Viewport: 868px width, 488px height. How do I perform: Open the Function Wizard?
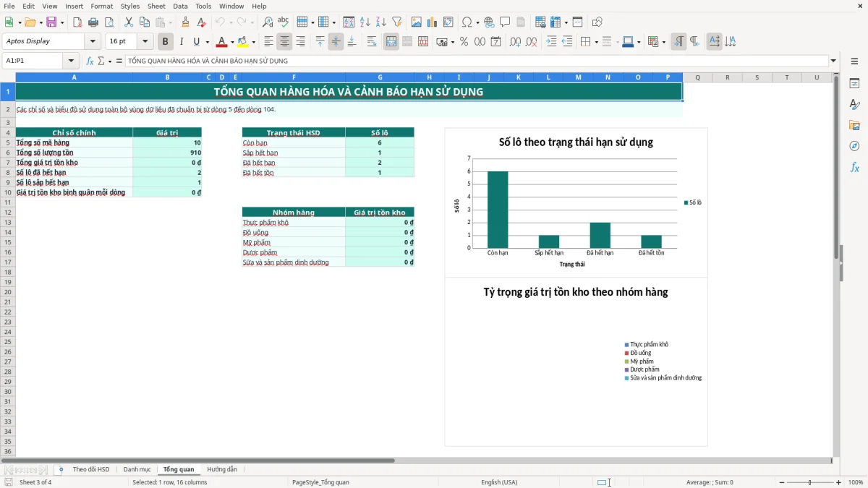(x=90, y=61)
